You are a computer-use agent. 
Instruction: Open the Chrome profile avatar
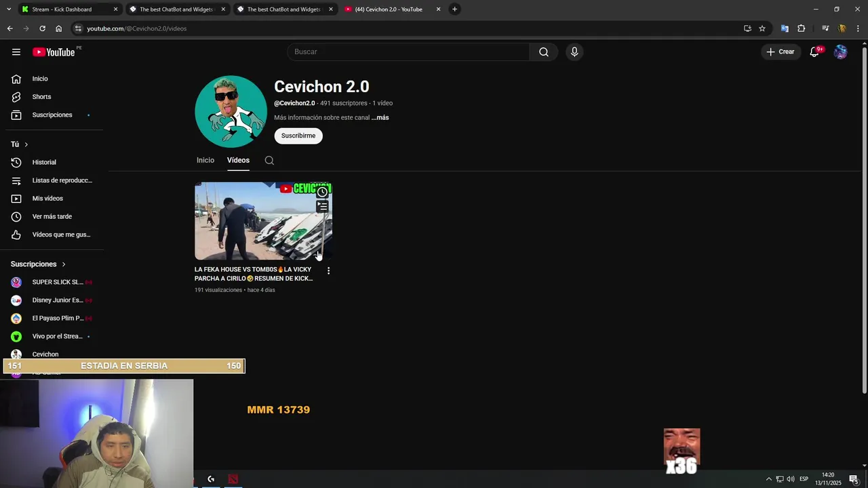pos(842,28)
